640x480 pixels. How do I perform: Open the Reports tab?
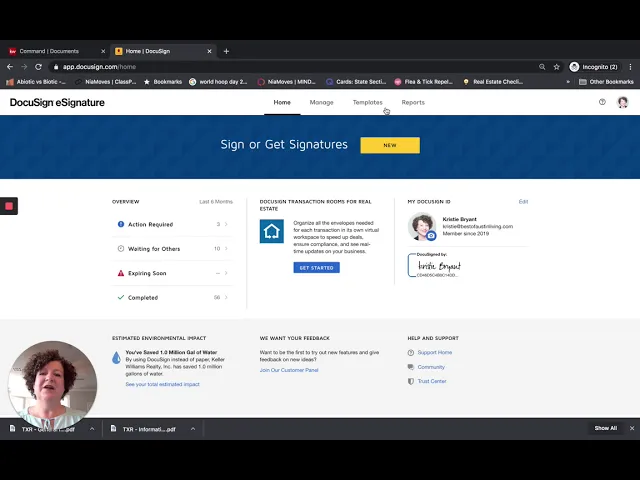pyautogui.click(x=413, y=102)
